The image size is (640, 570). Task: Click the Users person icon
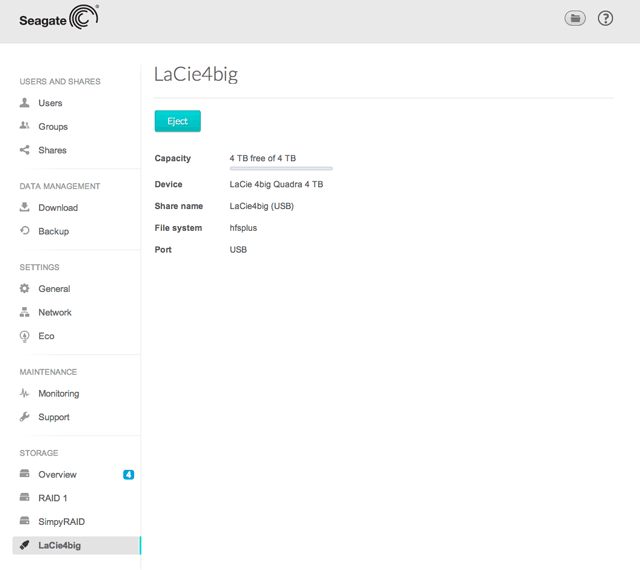click(25, 103)
